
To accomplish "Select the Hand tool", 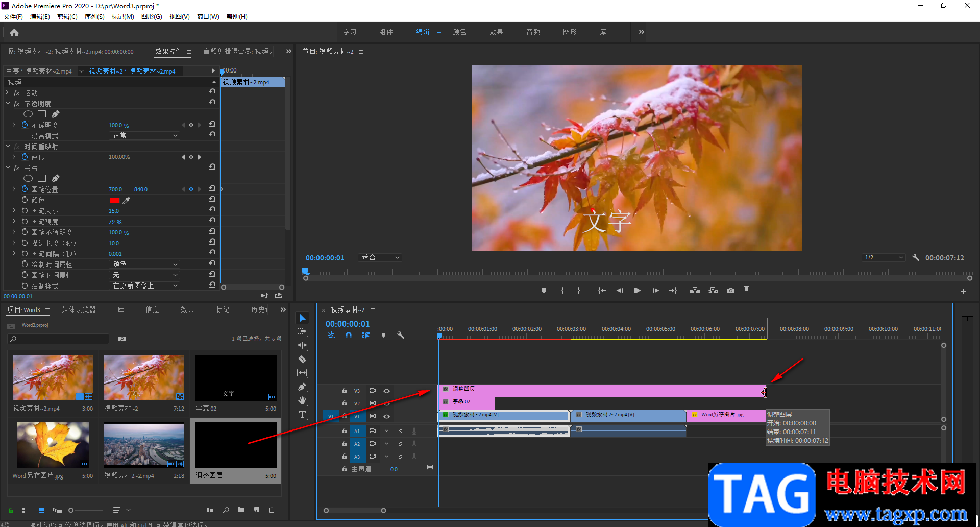I will click(x=302, y=400).
